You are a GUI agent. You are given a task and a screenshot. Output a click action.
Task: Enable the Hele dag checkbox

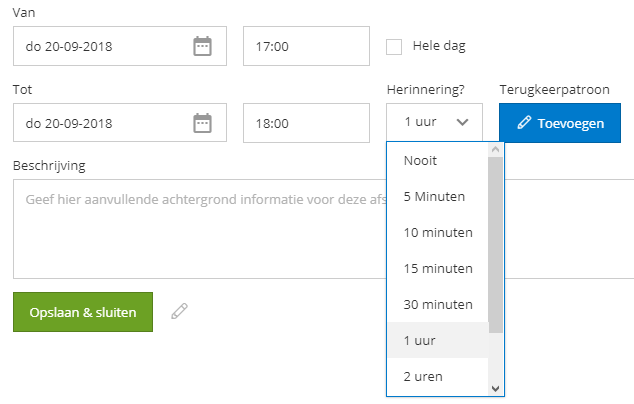(394, 47)
